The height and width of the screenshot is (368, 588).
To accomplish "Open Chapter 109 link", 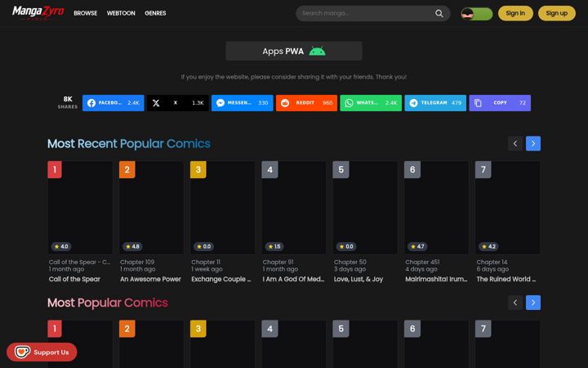I will tap(137, 263).
